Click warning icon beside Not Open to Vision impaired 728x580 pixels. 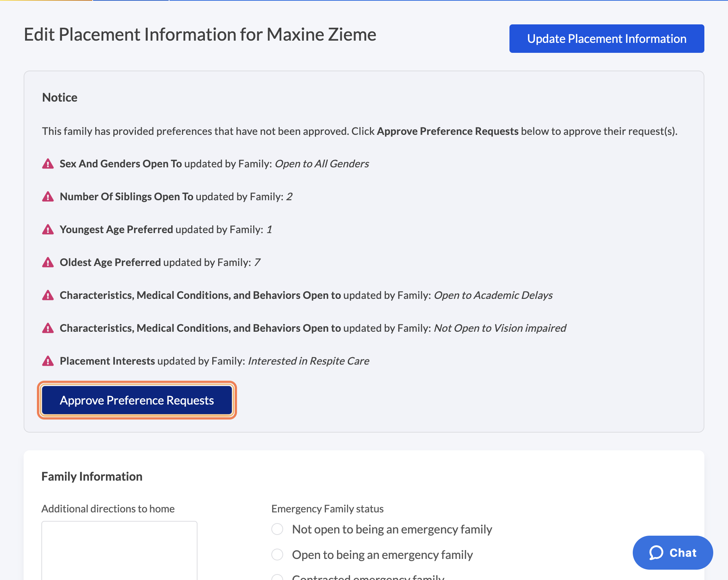coord(48,328)
